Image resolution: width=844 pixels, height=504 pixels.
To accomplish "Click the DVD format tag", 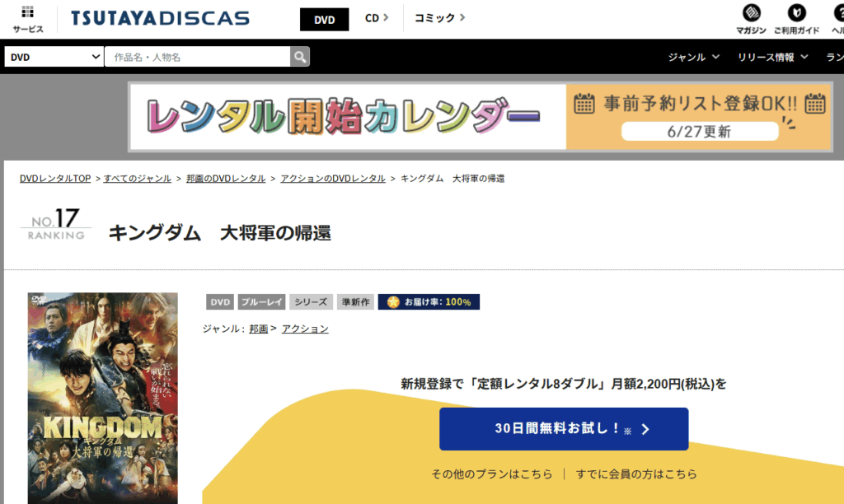I will [219, 301].
